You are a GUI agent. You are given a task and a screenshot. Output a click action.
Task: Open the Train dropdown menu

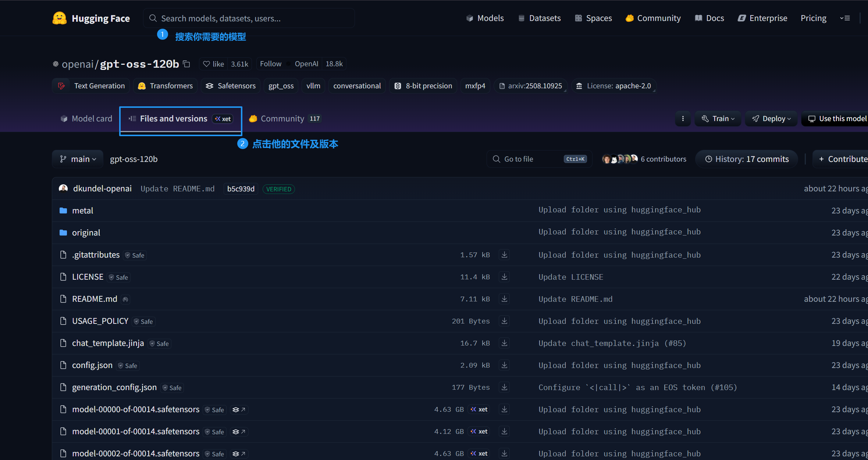(x=718, y=118)
